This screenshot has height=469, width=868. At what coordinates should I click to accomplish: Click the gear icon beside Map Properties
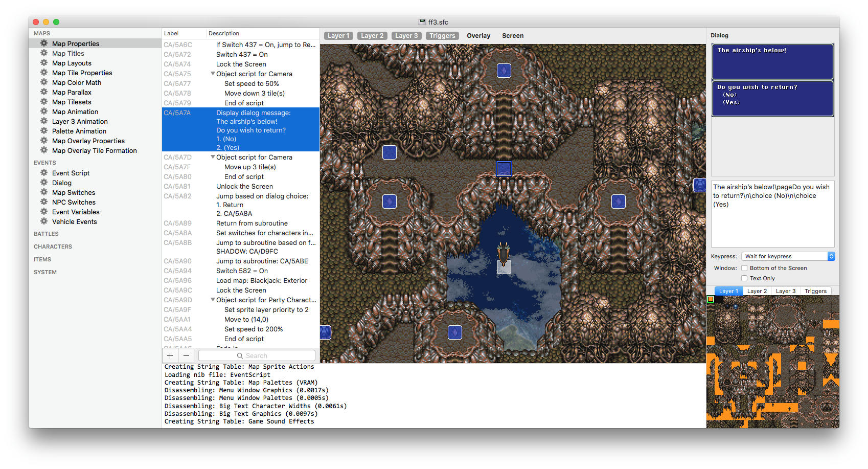[44, 43]
